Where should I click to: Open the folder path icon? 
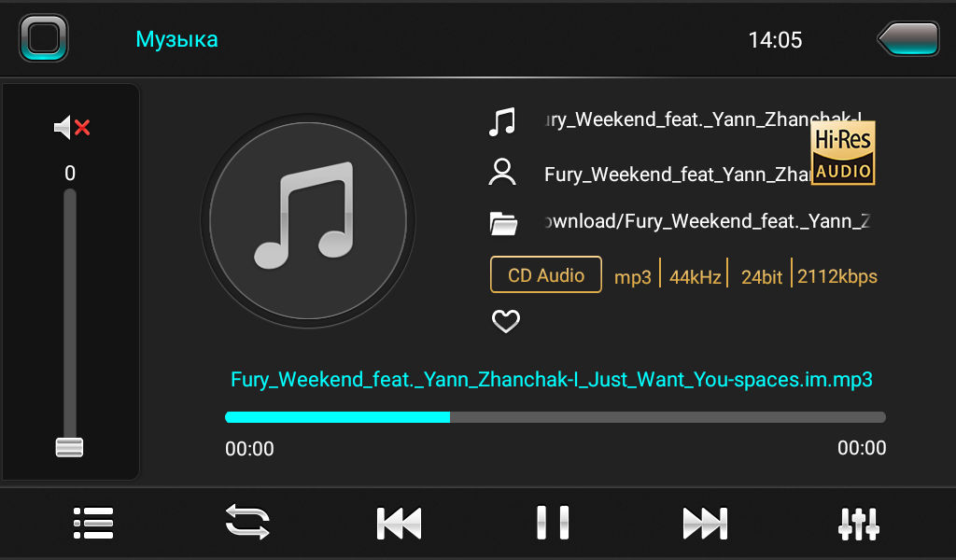tap(503, 223)
